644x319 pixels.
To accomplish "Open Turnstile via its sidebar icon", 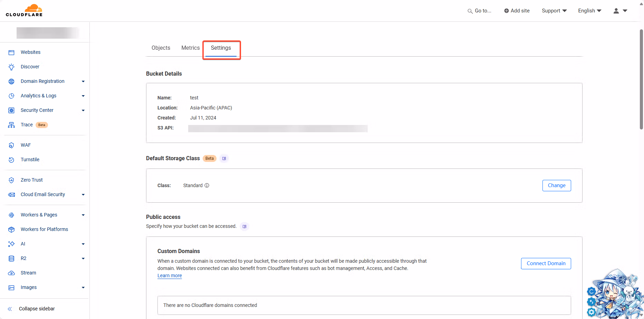I will click(11, 160).
